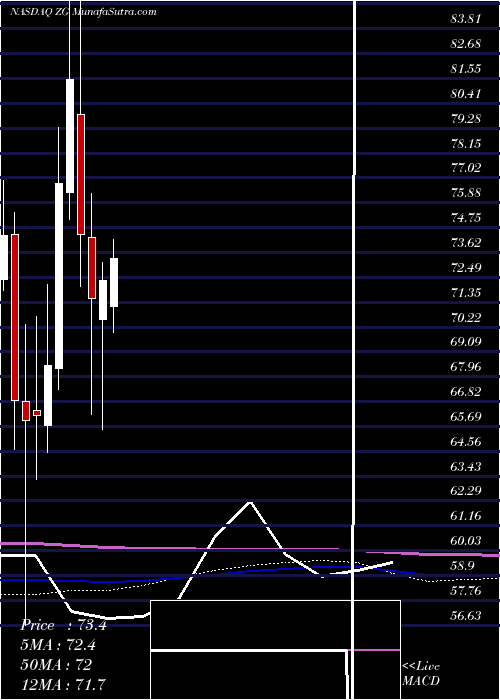The height and width of the screenshot is (700, 500).
Task: Click the 67.96 price axis label
Action: (466, 367)
